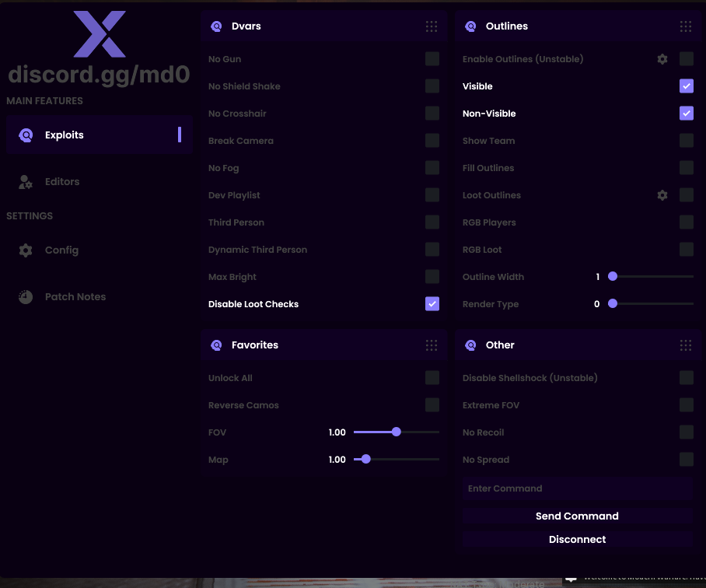Click the Map value 1.00

tap(337, 460)
